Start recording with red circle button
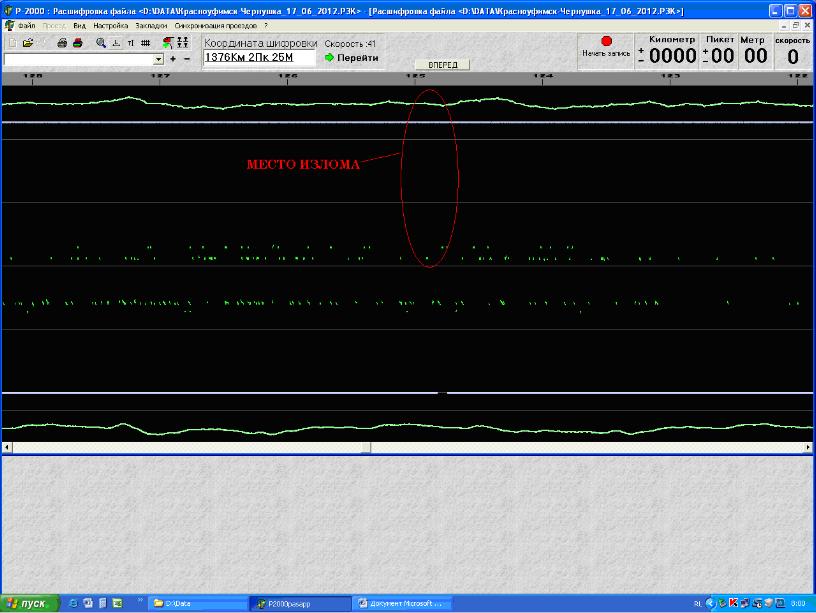Viewport: 816px width, 613px height. 606,42
